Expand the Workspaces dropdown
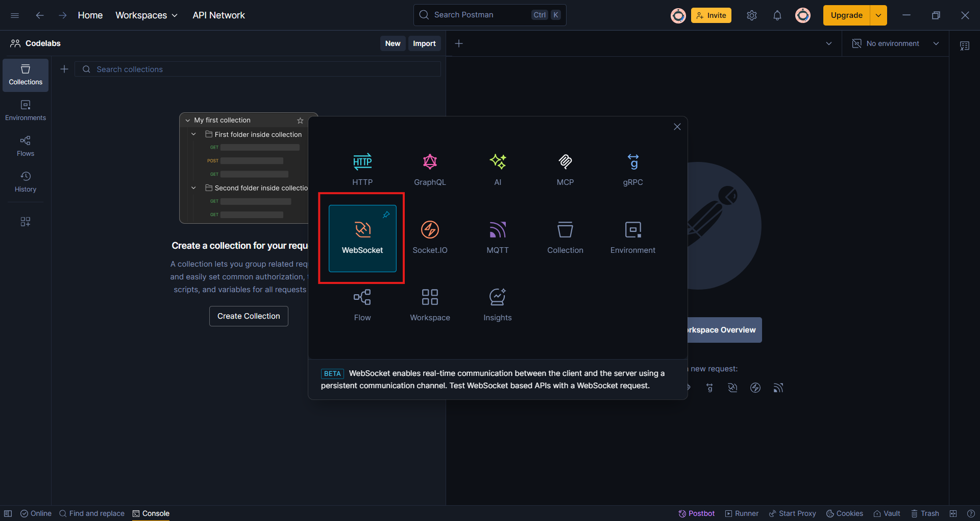The image size is (980, 521). point(146,15)
